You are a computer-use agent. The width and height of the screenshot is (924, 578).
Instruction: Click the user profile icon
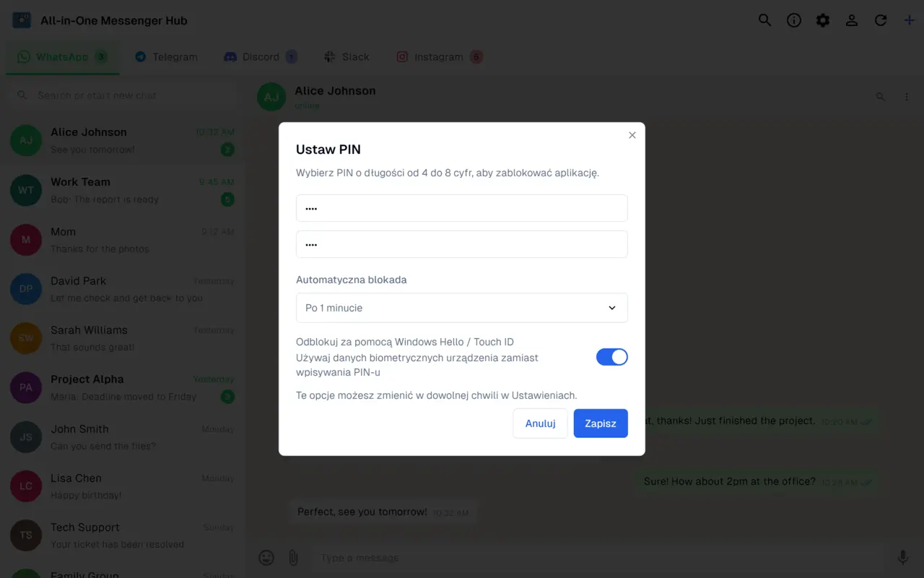click(852, 20)
